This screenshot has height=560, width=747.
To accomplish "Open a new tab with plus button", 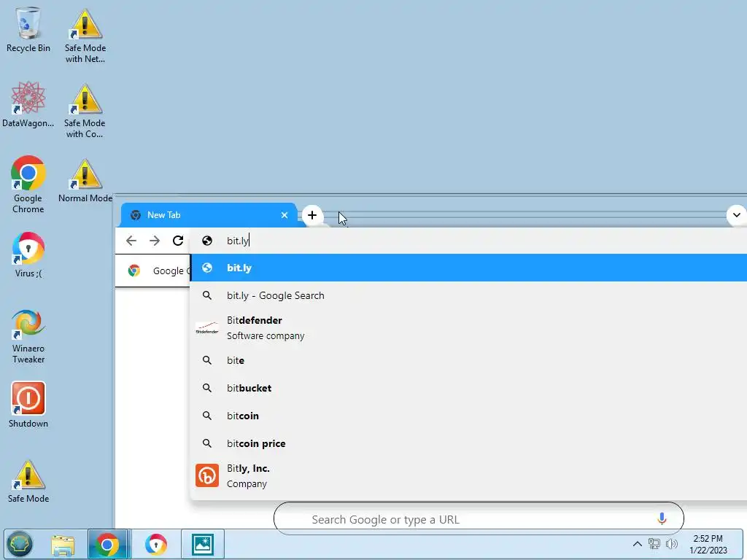I will click(x=312, y=215).
